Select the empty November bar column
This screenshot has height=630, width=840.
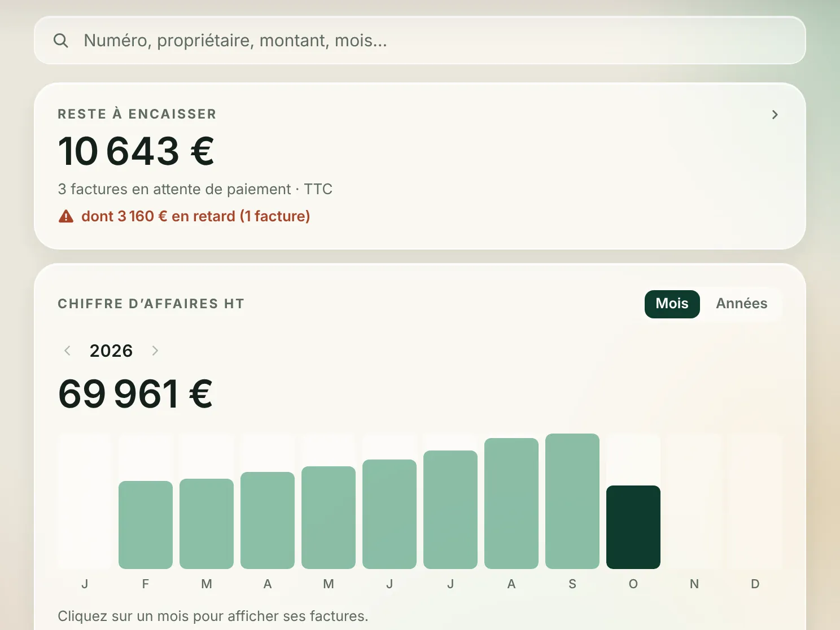tap(694, 501)
